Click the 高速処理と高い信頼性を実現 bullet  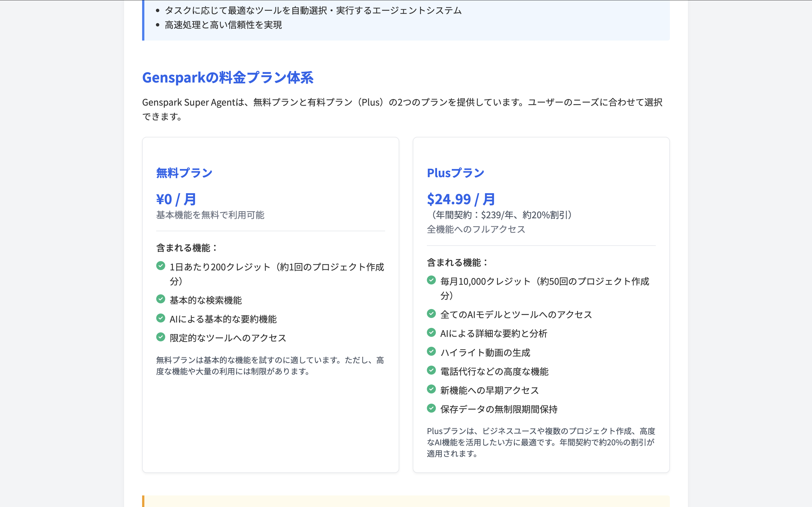(x=223, y=25)
